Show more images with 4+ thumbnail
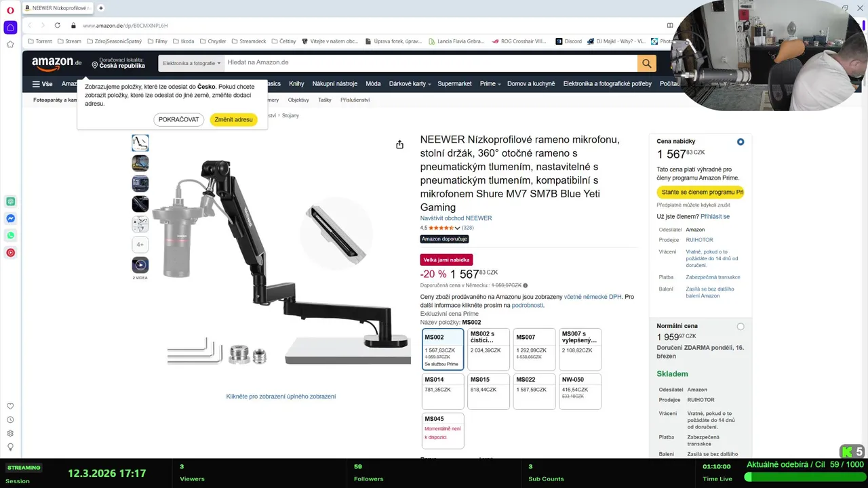868x488 pixels. click(x=140, y=245)
